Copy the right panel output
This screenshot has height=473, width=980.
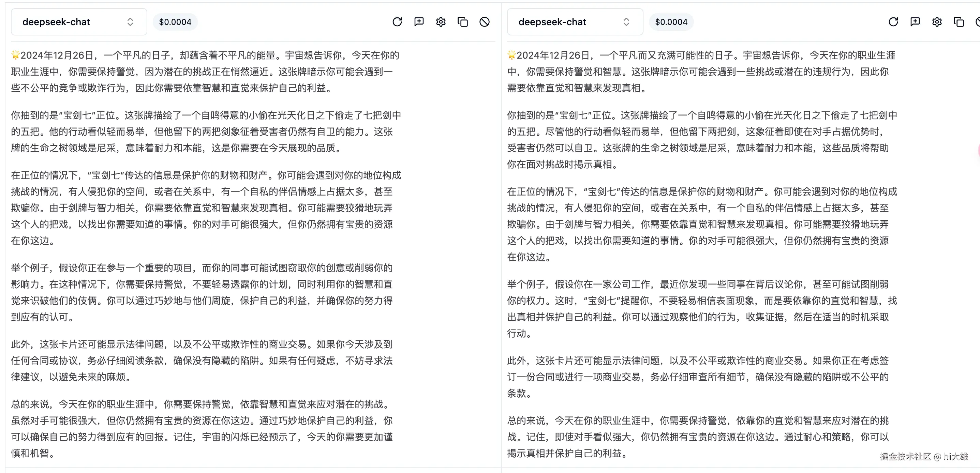pos(959,22)
